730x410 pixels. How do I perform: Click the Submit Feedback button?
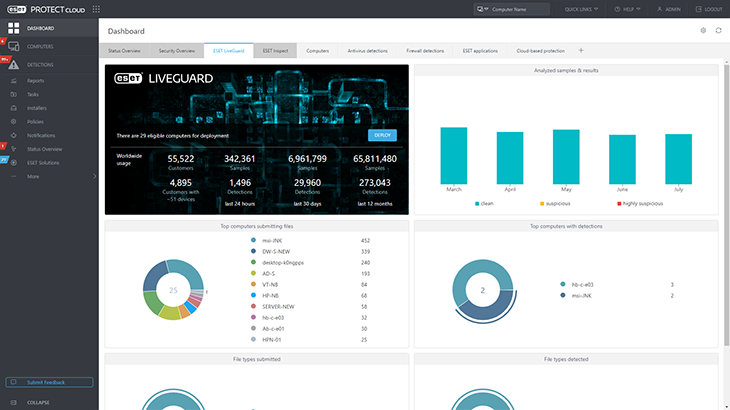coord(49,382)
